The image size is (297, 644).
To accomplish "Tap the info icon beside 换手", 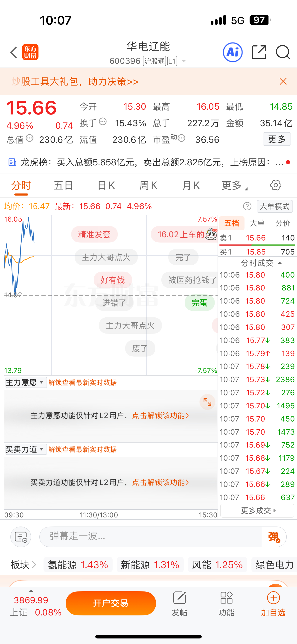I will point(103,122).
